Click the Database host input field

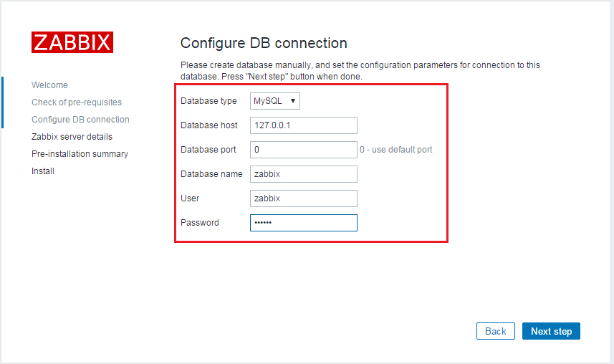(x=303, y=125)
